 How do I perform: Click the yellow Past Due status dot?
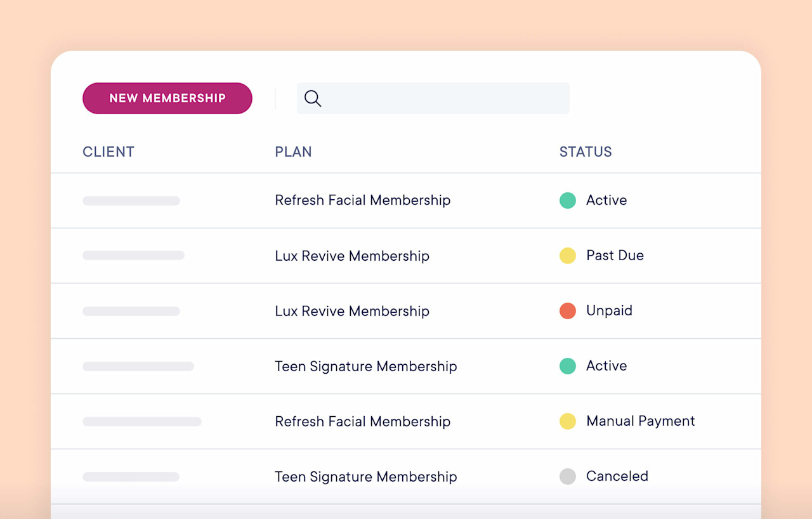click(x=568, y=255)
